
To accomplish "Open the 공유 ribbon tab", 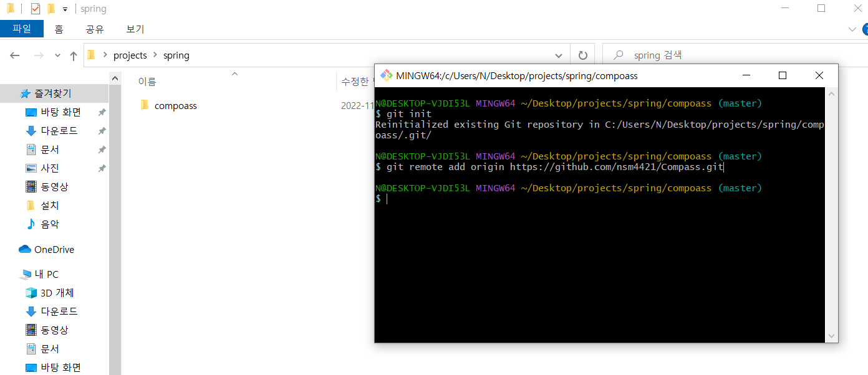I will tap(95, 29).
